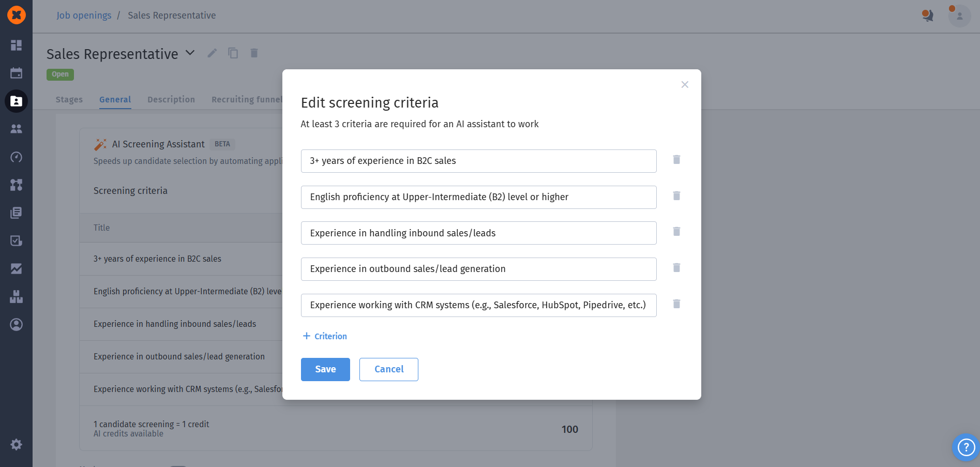Go to Job openings breadcrumb
The image size is (980, 467).
pyautogui.click(x=84, y=16)
